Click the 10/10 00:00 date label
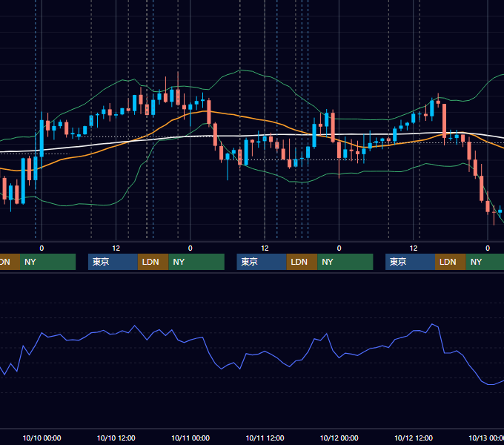The height and width of the screenshot is (445, 504). [x=42, y=438]
